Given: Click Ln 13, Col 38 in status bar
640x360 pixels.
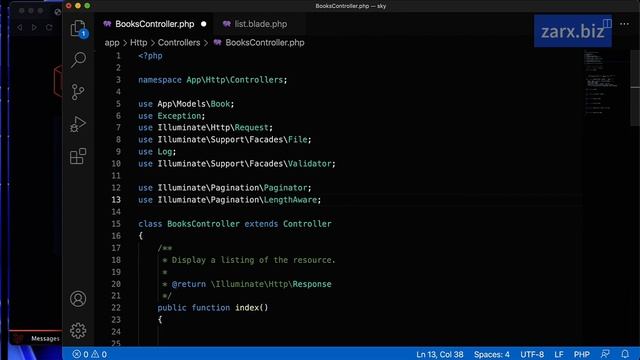Looking at the screenshot, I should click(440, 354).
